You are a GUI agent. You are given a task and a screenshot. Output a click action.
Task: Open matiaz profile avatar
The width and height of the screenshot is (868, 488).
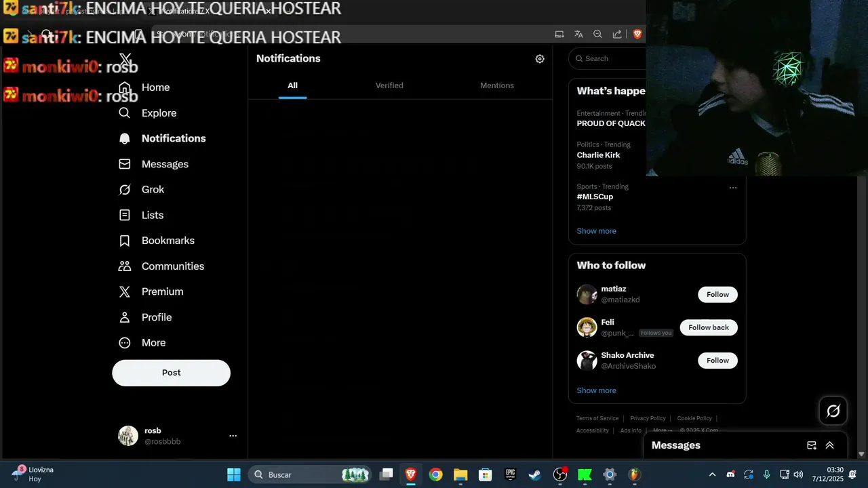click(587, 294)
